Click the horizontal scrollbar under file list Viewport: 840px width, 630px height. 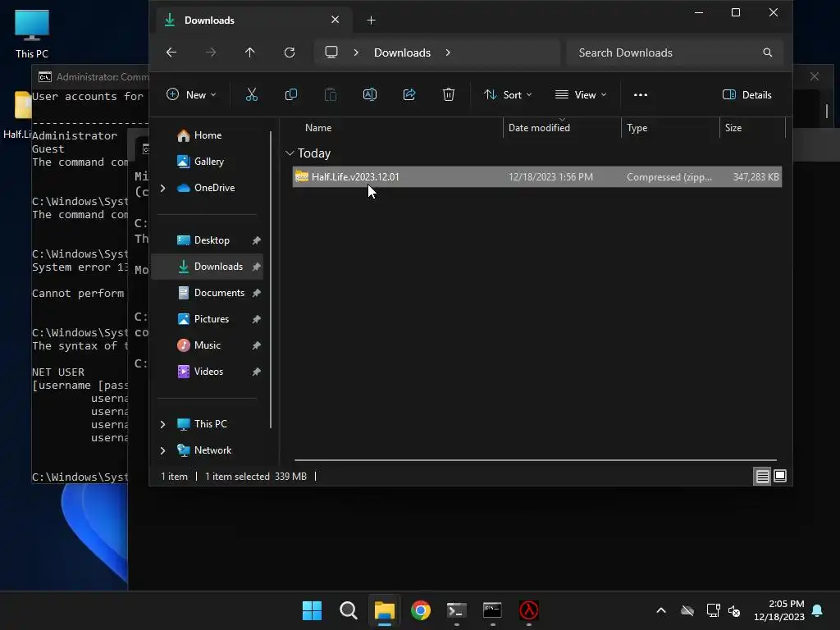click(x=535, y=459)
